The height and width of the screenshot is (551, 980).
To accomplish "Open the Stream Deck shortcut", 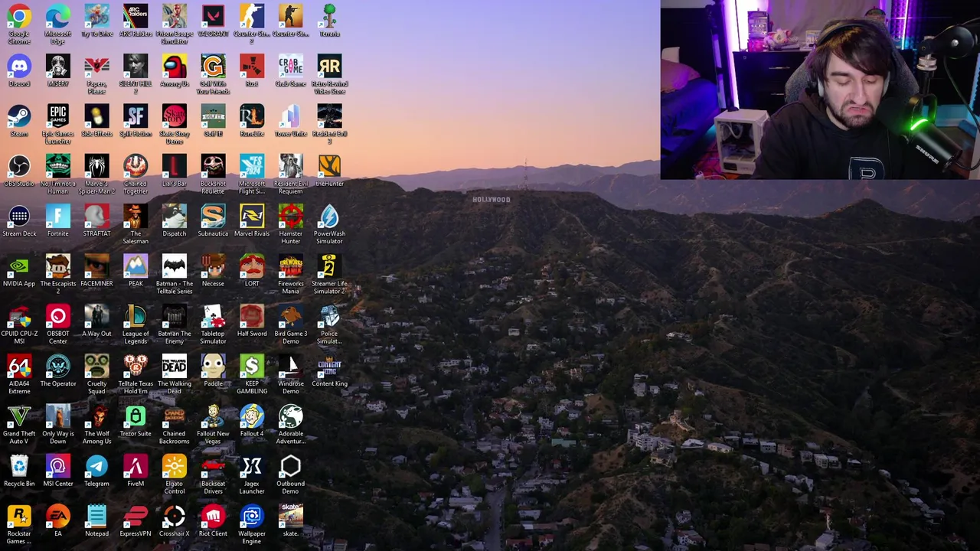I will (x=19, y=217).
